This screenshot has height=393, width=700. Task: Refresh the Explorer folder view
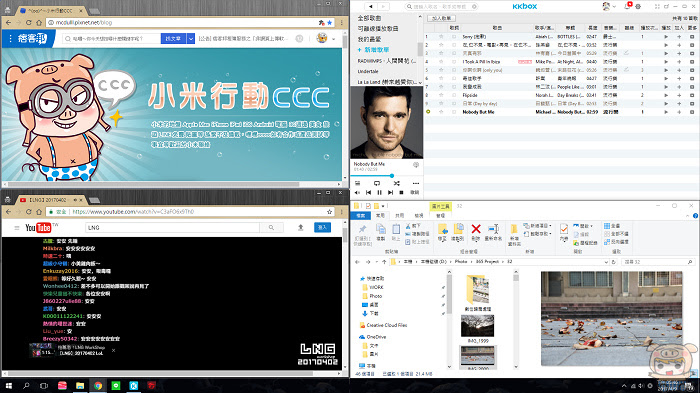pos(614,262)
